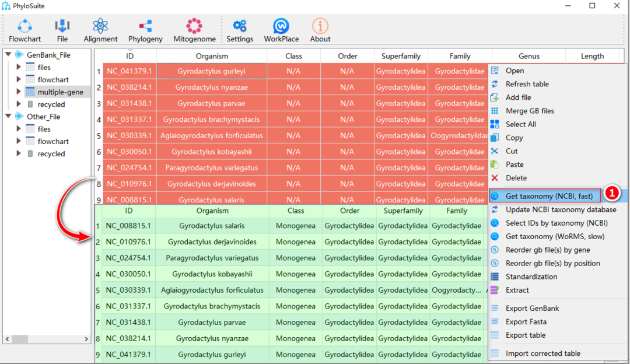This screenshot has width=630, height=364.
Task: Click the Copy icon in context menu
Action: pyautogui.click(x=495, y=138)
